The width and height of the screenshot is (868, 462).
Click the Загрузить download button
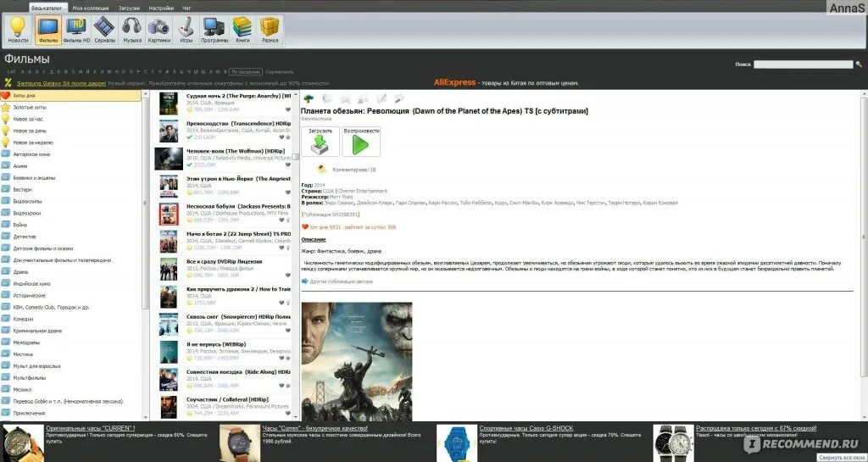coord(320,142)
